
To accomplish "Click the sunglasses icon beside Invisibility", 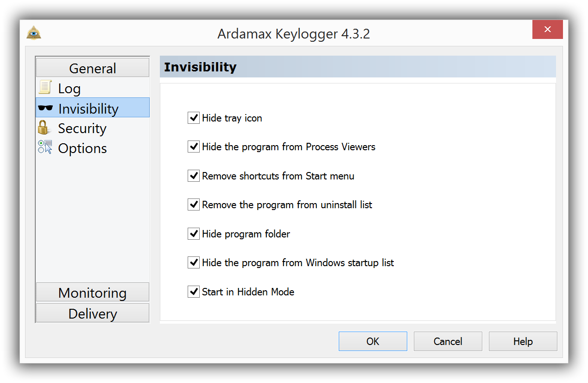I will [x=45, y=108].
